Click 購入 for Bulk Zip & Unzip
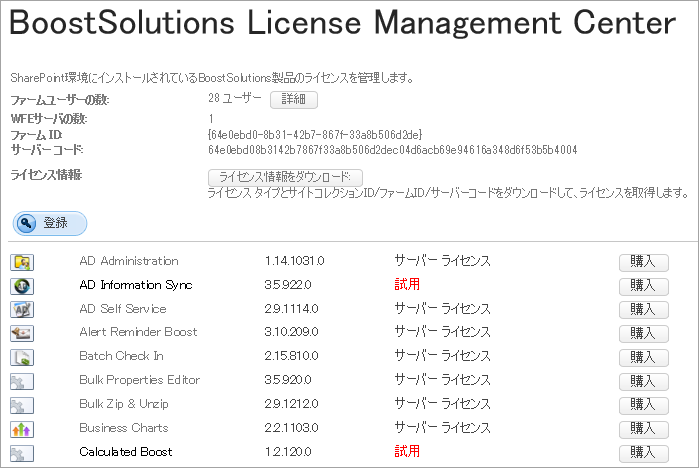Screen dimensions: 699x468 tap(644, 406)
